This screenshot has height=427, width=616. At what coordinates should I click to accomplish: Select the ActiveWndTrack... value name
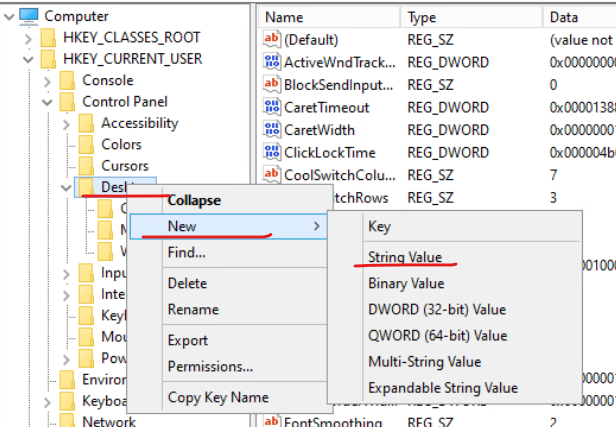[339, 62]
